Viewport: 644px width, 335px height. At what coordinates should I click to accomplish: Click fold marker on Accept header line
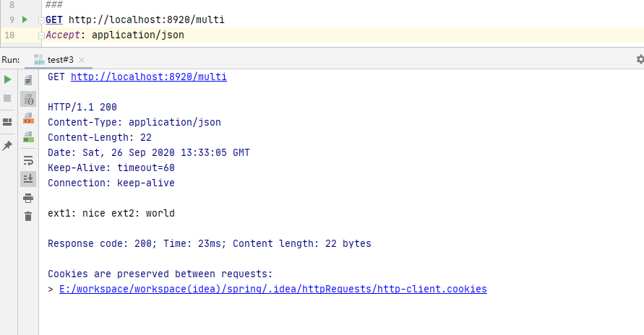(x=41, y=35)
